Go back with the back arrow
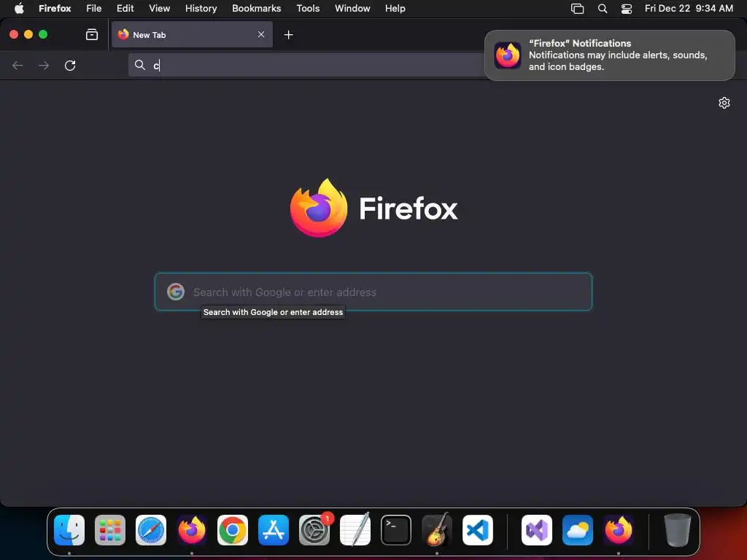747x560 pixels. pyautogui.click(x=18, y=65)
